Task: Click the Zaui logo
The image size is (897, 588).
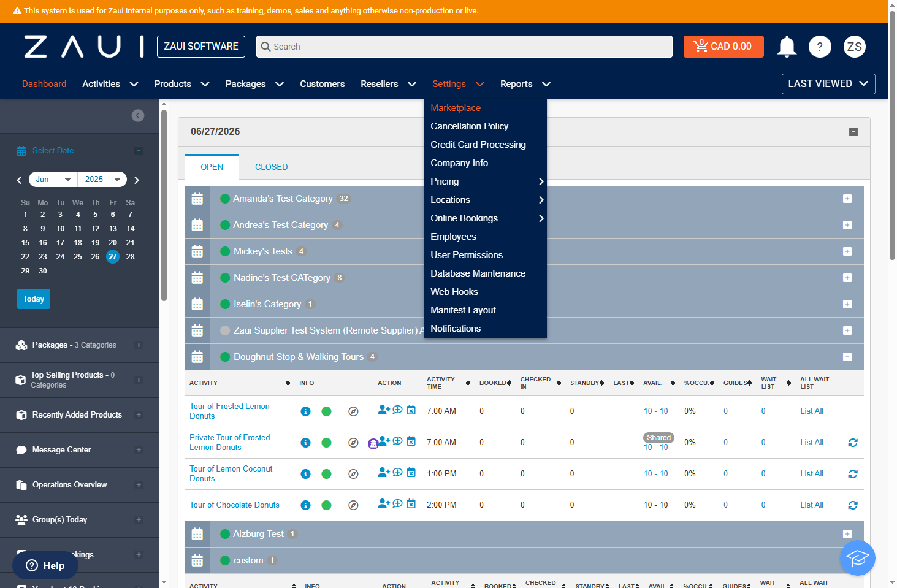Action: tap(84, 47)
